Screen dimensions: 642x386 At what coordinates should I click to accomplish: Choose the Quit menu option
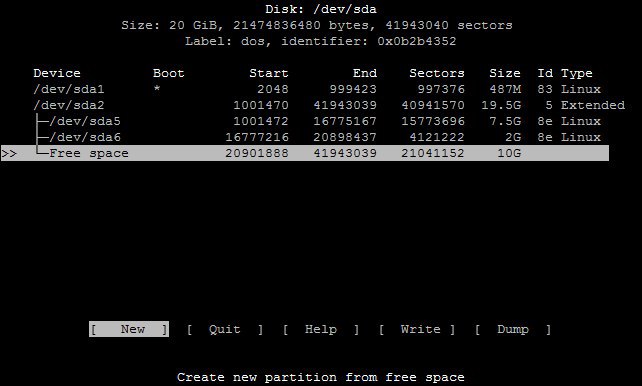(225, 329)
